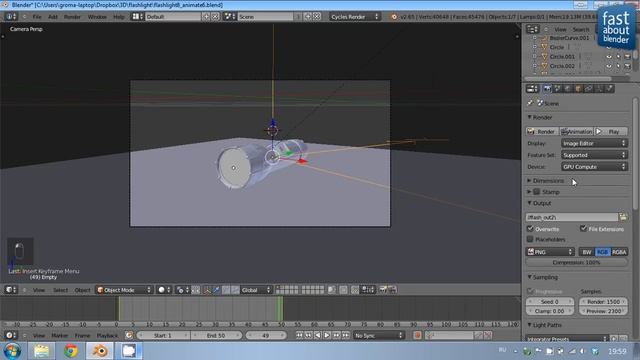Click the Clamp 0.00 value field
This screenshot has width=640, height=360.
[550, 311]
